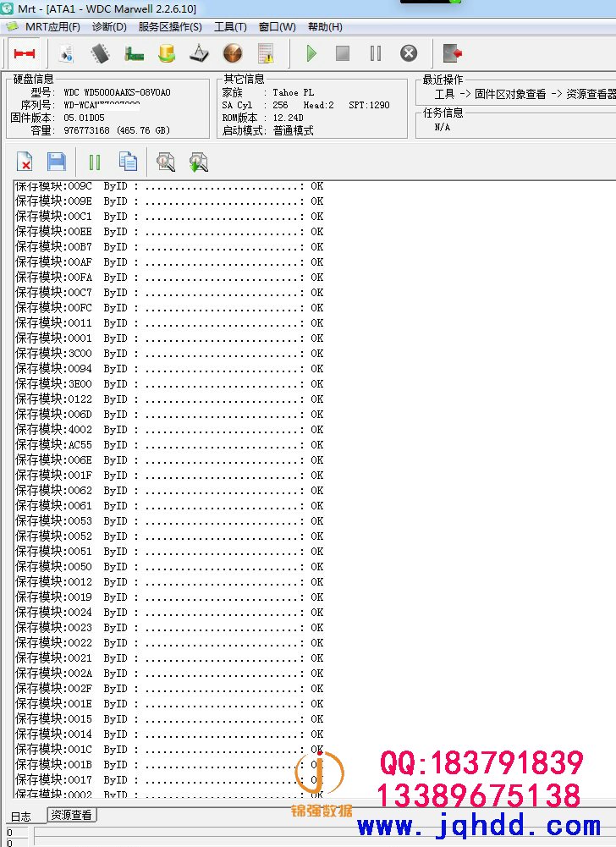The image size is (616, 847).
Task: Click the N/A task info value
Action: pos(442,128)
